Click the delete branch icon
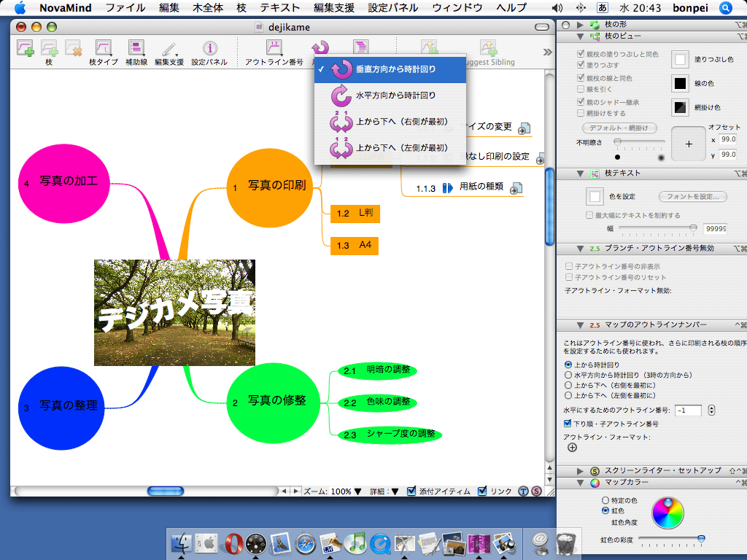747x560 pixels. pyautogui.click(x=74, y=48)
